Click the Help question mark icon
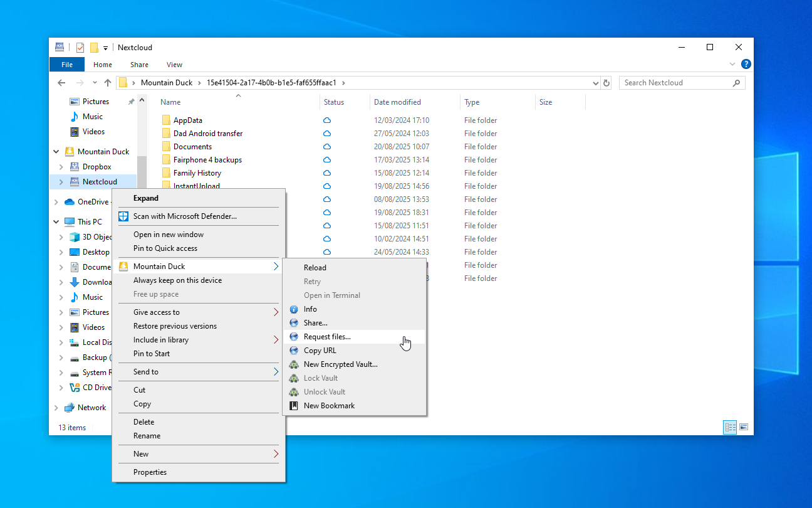Image resolution: width=812 pixels, height=508 pixels. pyautogui.click(x=746, y=65)
